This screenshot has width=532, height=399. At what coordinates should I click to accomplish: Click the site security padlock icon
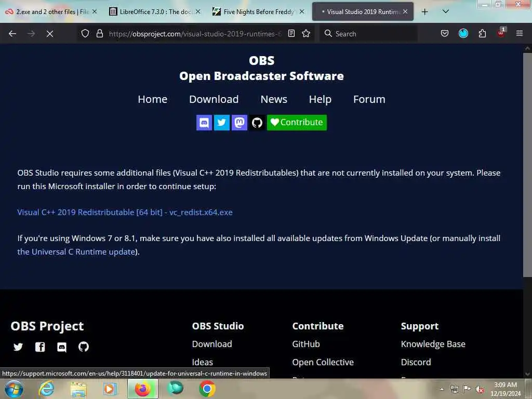(x=99, y=33)
